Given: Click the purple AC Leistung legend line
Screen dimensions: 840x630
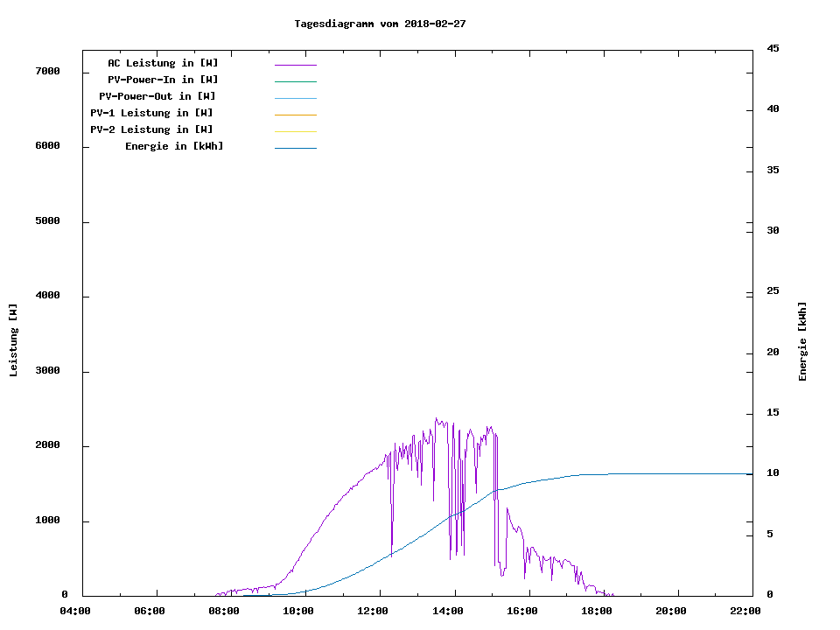Looking at the screenshot, I should [295, 65].
